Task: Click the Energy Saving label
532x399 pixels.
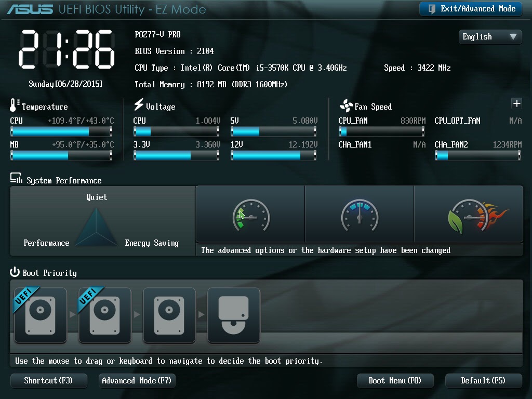Action: point(152,243)
